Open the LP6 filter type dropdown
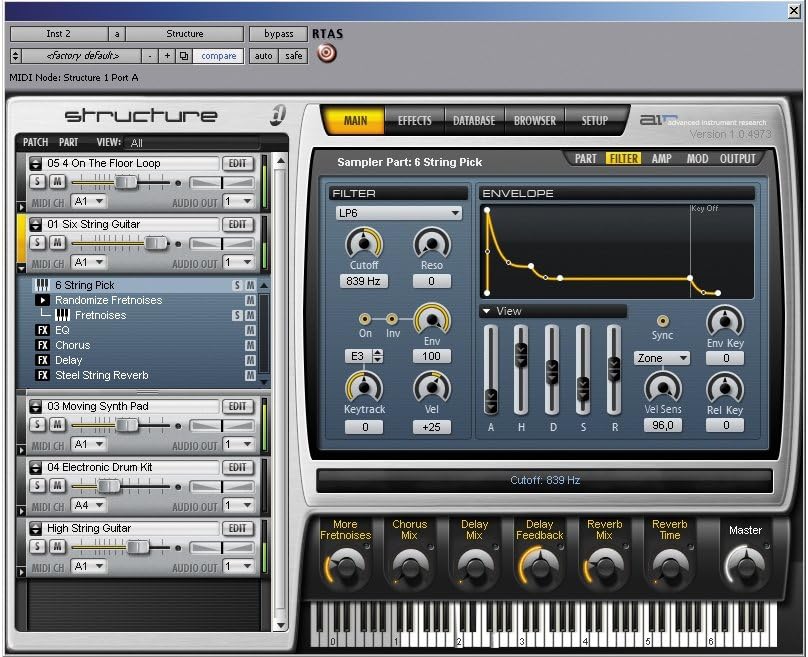This screenshot has width=808, height=657. [x=399, y=213]
